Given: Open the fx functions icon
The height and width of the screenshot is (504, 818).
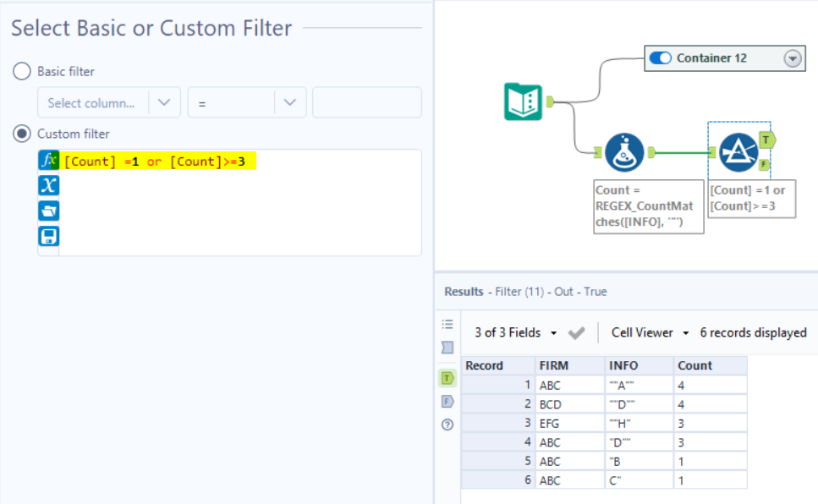Looking at the screenshot, I should click(x=48, y=160).
